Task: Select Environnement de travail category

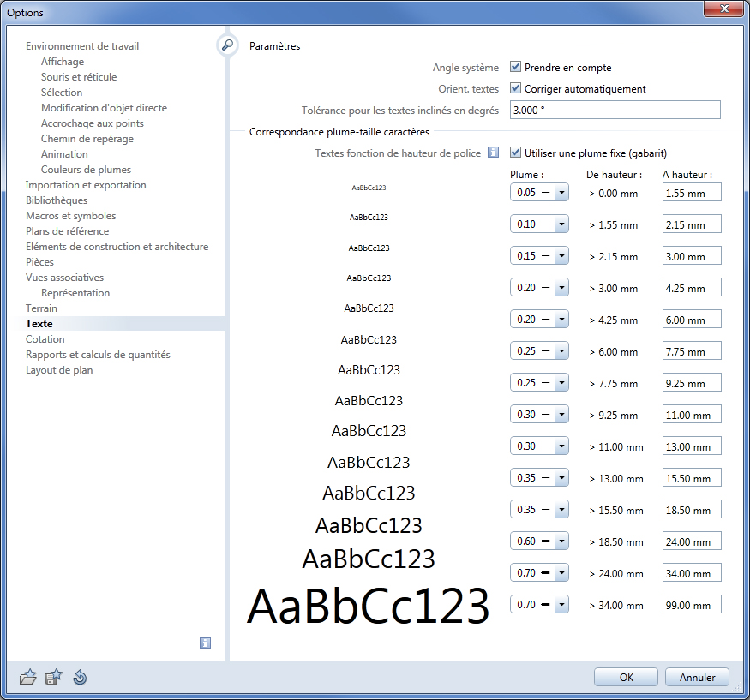Action: [x=82, y=46]
